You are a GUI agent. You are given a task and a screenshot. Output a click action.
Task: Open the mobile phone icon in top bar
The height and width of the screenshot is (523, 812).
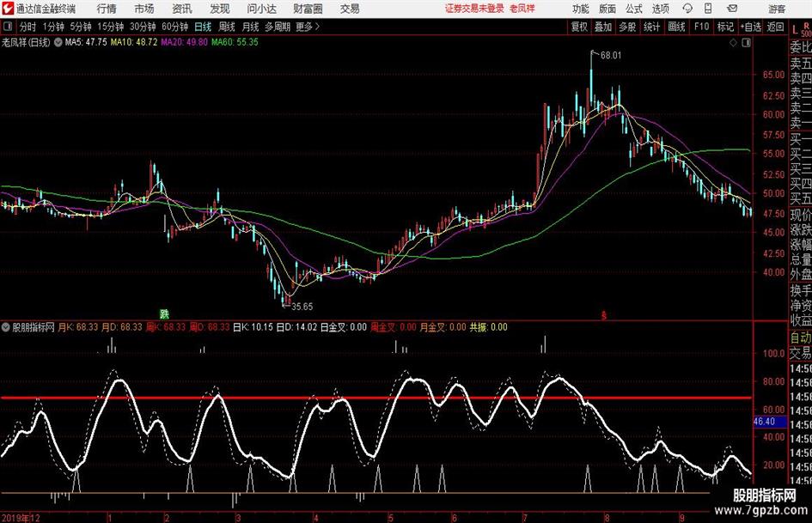point(708,9)
